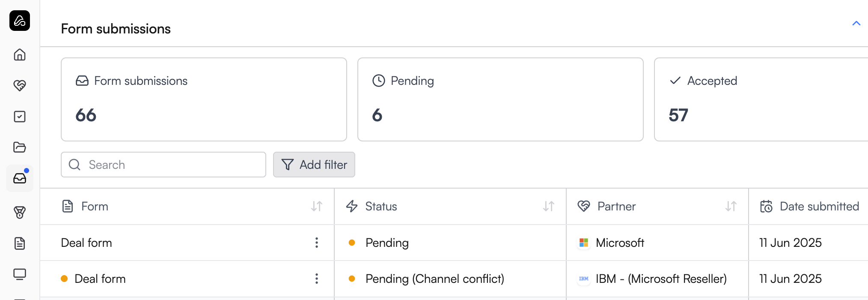Click 11 Jun 2025 date in IBM row
This screenshot has width=868, height=300.
(x=791, y=279)
